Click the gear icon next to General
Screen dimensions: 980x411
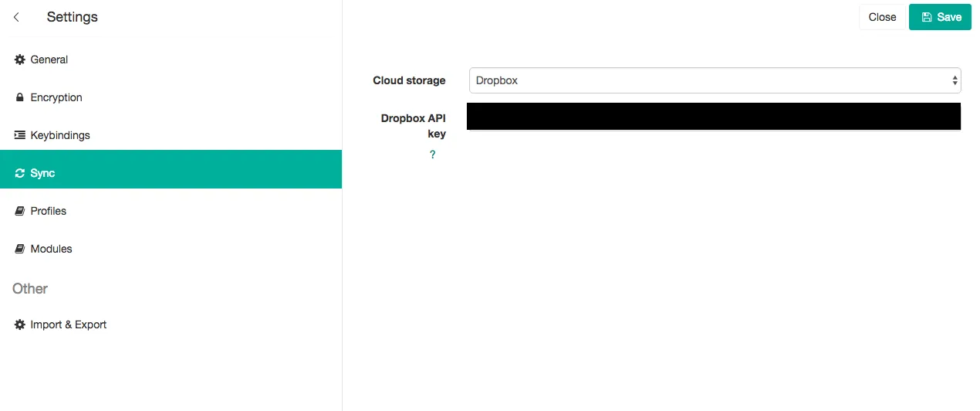(20, 59)
